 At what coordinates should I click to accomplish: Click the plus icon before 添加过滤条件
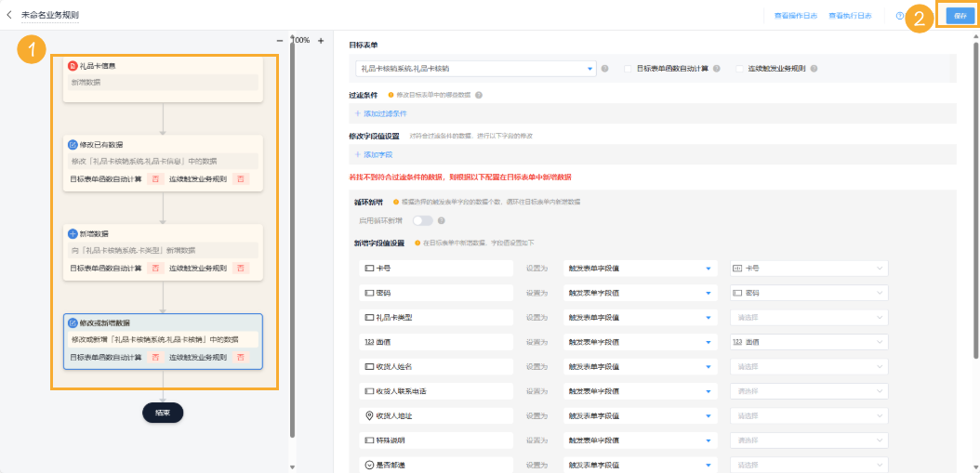(357, 113)
